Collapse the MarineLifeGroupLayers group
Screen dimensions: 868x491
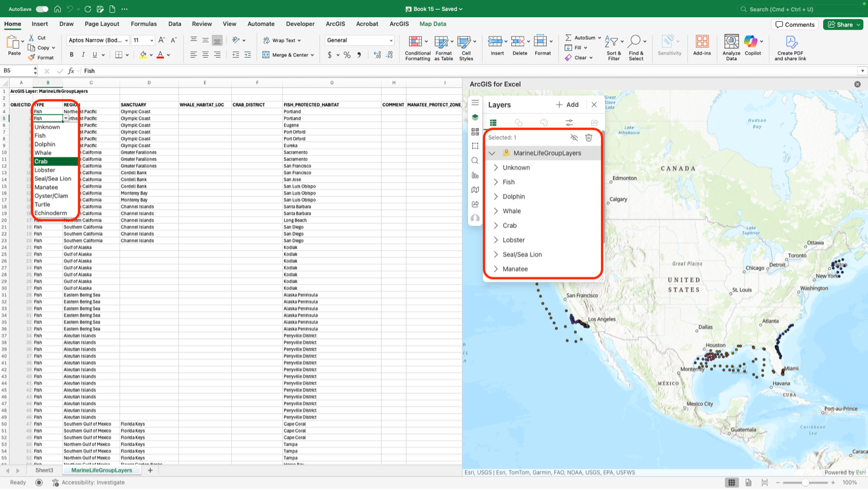(x=492, y=153)
